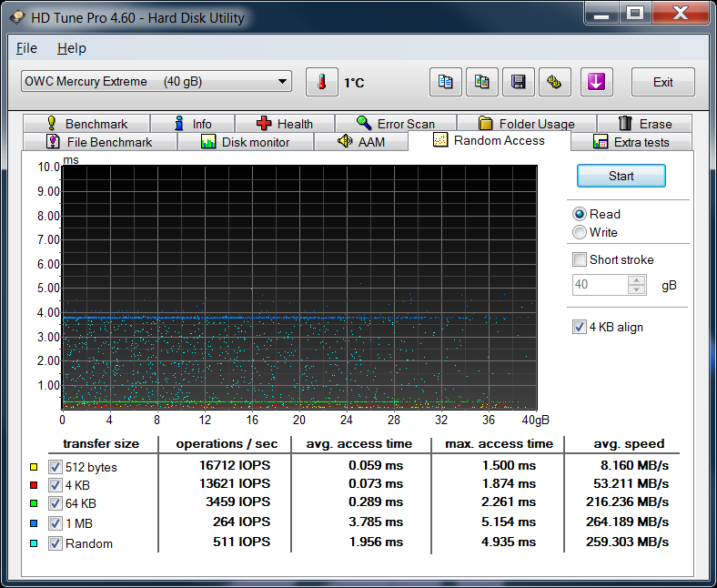Open the Help menu
This screenshot has width=717, height=588.
[x=71, y=48]
